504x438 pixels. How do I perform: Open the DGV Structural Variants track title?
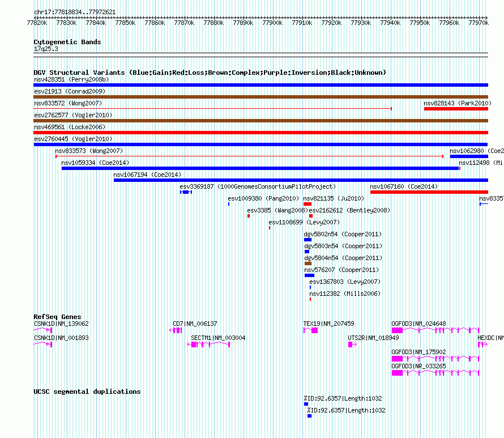click(210, 73)
